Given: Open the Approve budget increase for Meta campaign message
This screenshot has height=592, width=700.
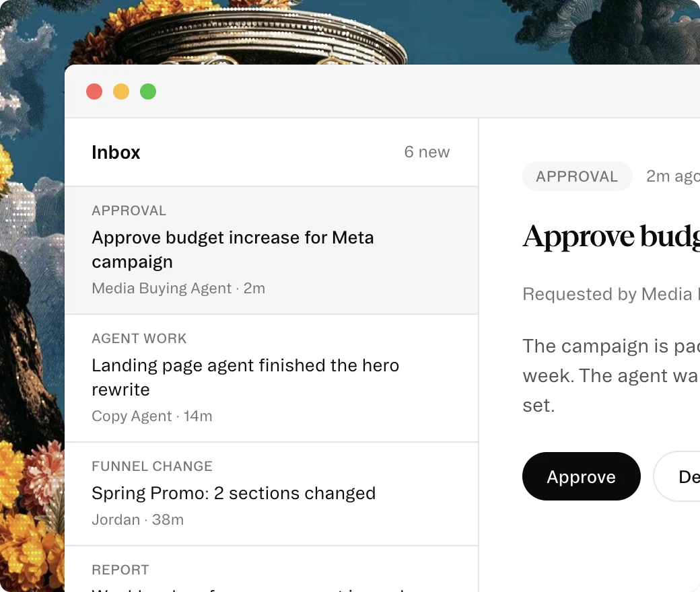Looking at the screenshot, I should (271, 250).
